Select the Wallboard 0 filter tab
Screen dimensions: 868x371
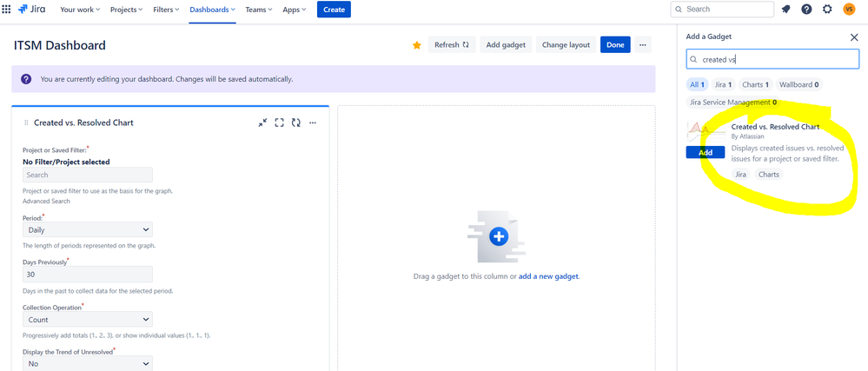pyautogui.click(x=798, y=85)
